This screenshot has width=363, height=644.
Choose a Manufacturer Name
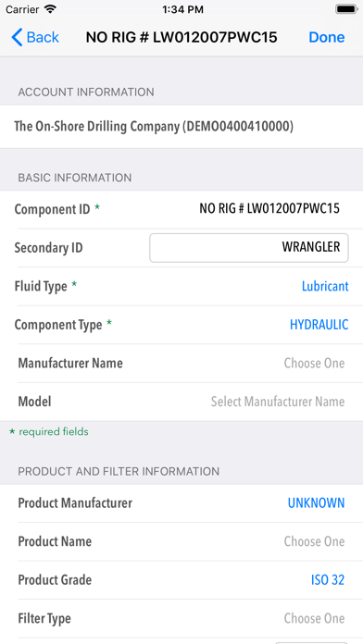(x=181, y=363)
